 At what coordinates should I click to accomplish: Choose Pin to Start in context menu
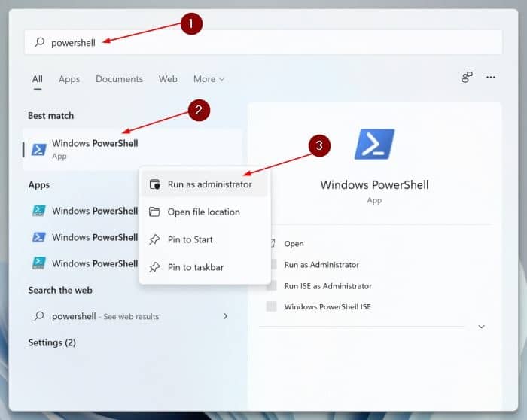coord(204,239)
